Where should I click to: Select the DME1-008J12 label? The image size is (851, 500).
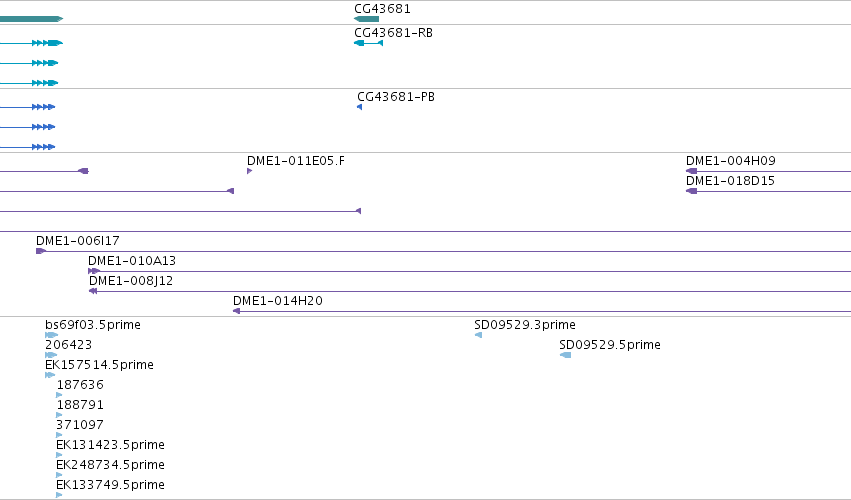point(131,281)
